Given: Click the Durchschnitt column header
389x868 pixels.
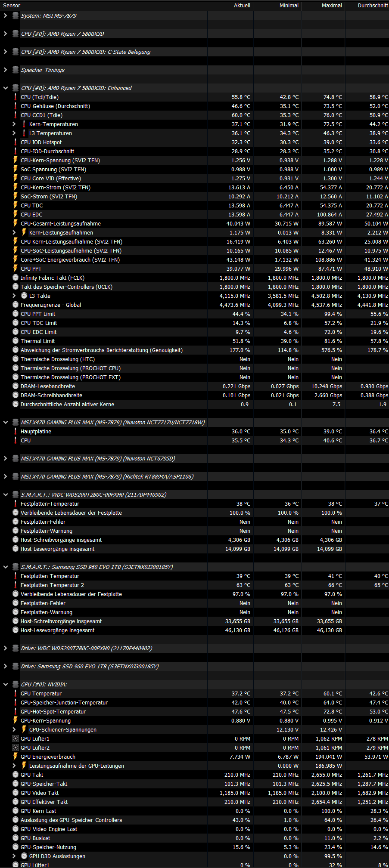Looking at the screenshot, I should pos(367,6).
